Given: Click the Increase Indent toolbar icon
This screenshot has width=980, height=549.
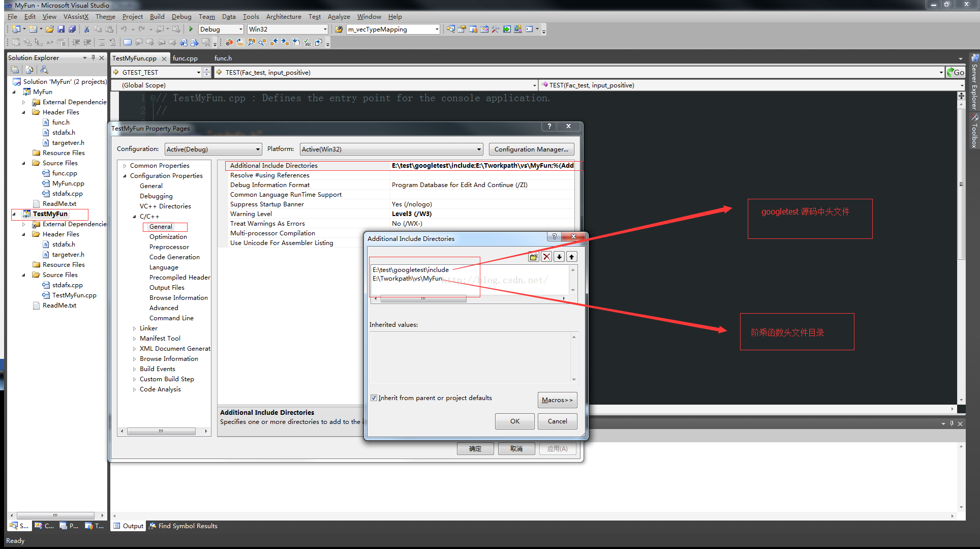Looking at the screenshot, I should (x=87, y=42).
